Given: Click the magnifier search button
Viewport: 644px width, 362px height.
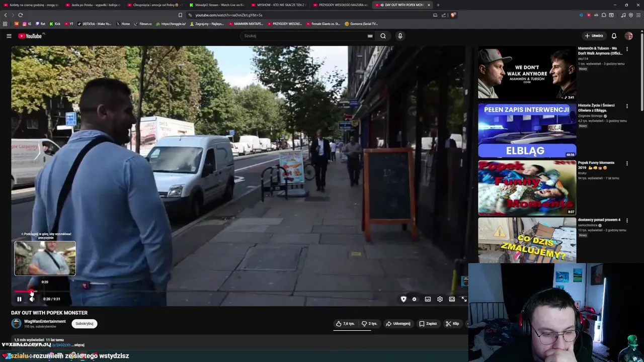Looking at the screenshot, I should click(x=383, y=36).
